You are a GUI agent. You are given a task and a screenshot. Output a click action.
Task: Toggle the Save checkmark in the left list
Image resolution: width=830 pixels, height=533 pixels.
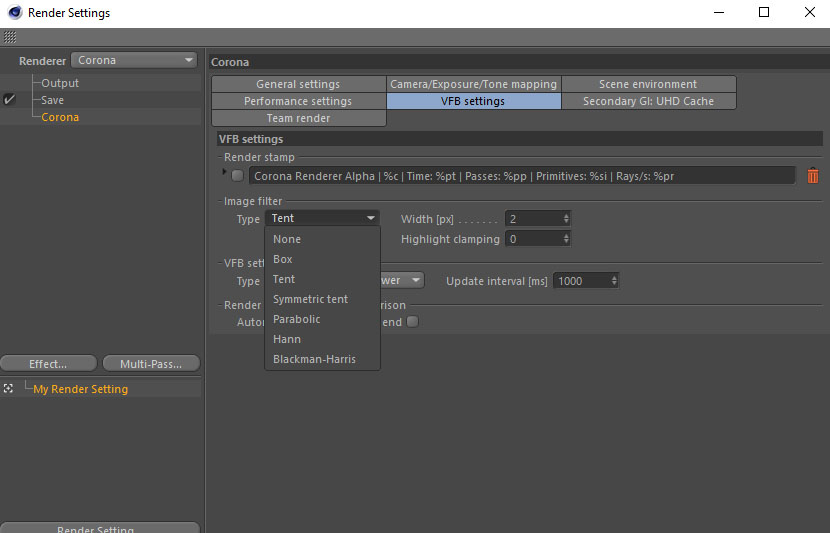10,100
